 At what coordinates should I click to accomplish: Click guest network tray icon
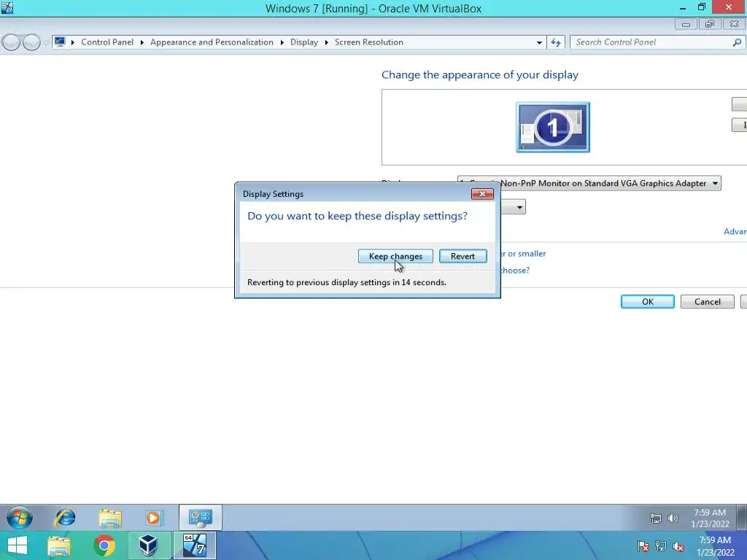pyautogui.click(x=656, y=518)
